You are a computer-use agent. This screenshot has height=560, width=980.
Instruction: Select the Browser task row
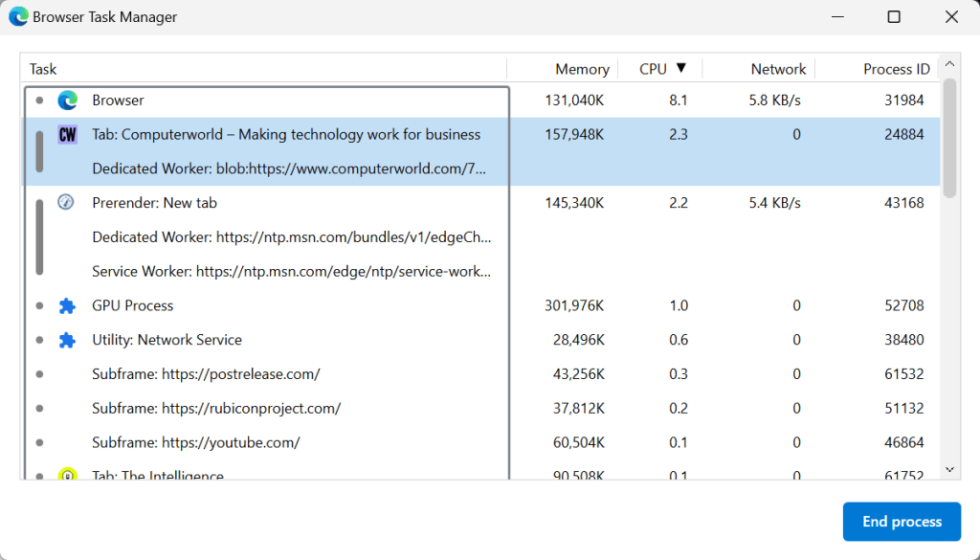click(480, 100)
